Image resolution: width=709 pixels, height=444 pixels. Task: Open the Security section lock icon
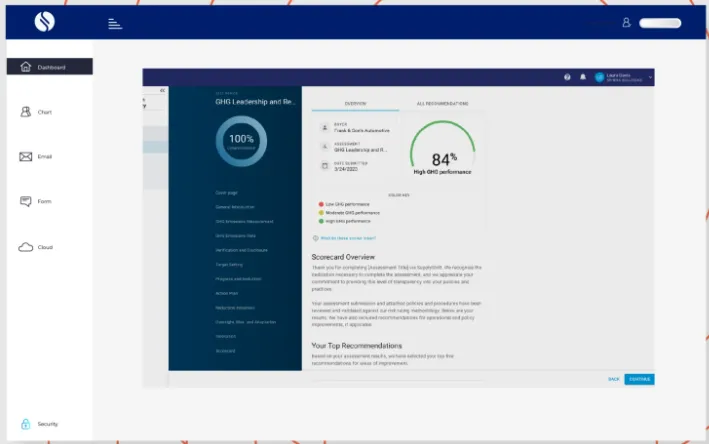pos(26,424)
